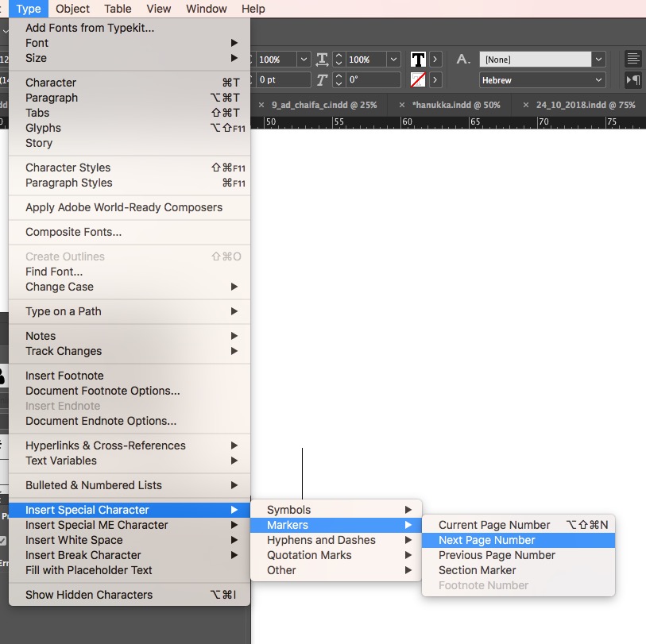This screenshot has height=644, width=646.
Task: Open the character style [None] dropdown
Action: coord(598,60)
